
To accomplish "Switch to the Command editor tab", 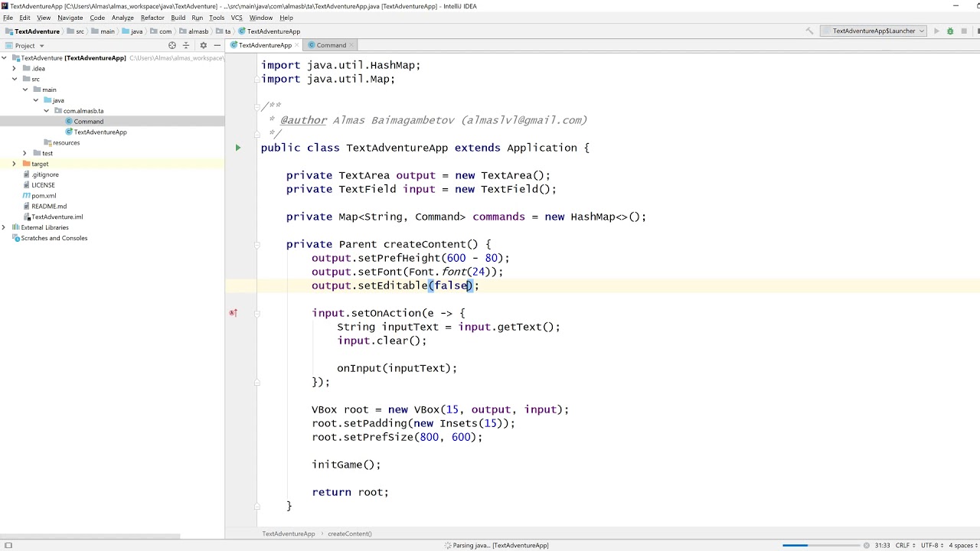I will pyautogui.click(x=332, y=45).
